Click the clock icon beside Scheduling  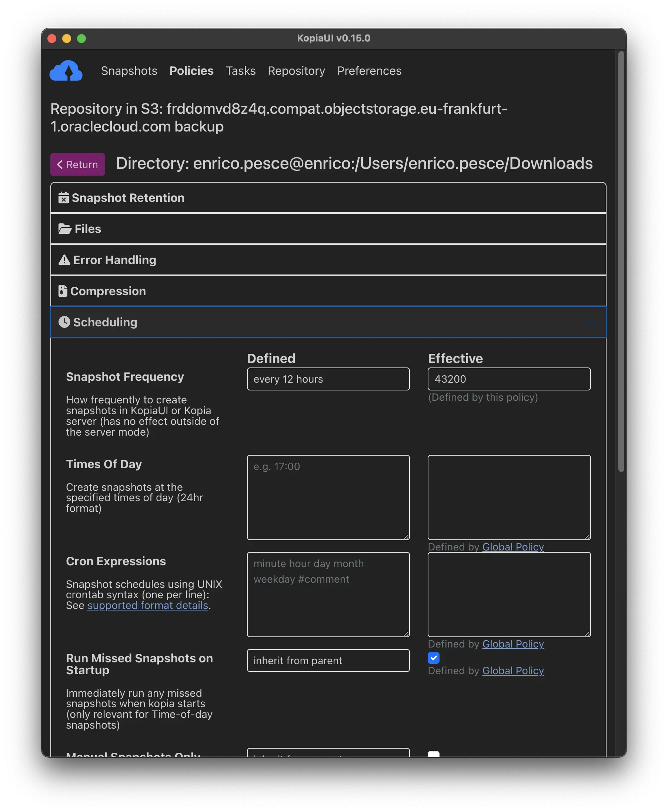click(64, 322)
